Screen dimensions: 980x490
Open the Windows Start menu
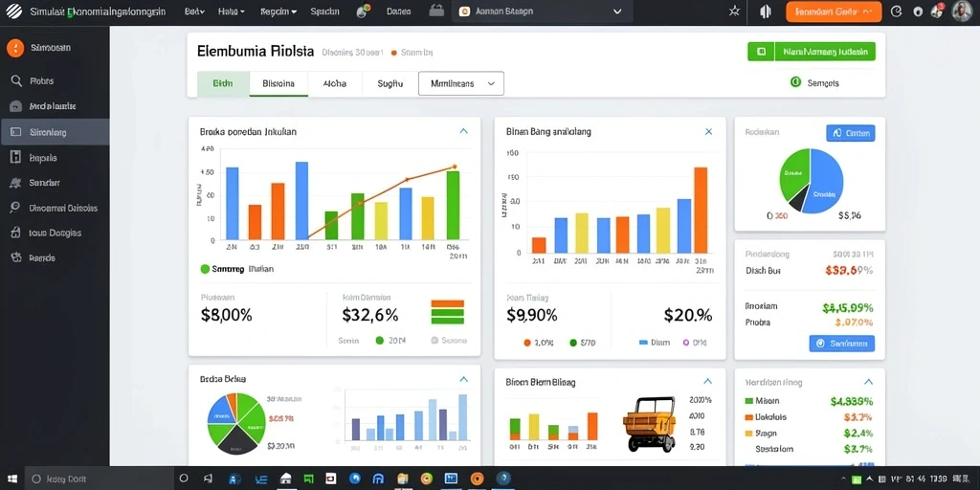click(x=11, y=479)
